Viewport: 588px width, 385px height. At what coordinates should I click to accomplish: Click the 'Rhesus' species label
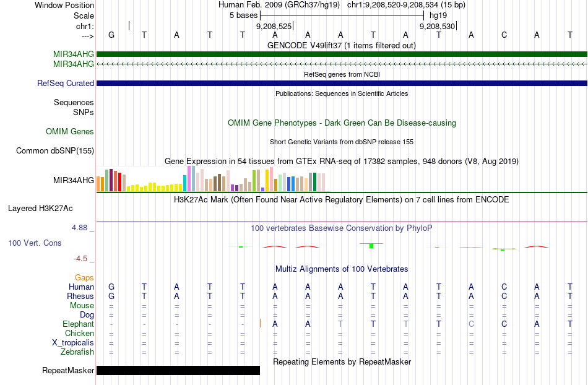(x=80, y=296)
